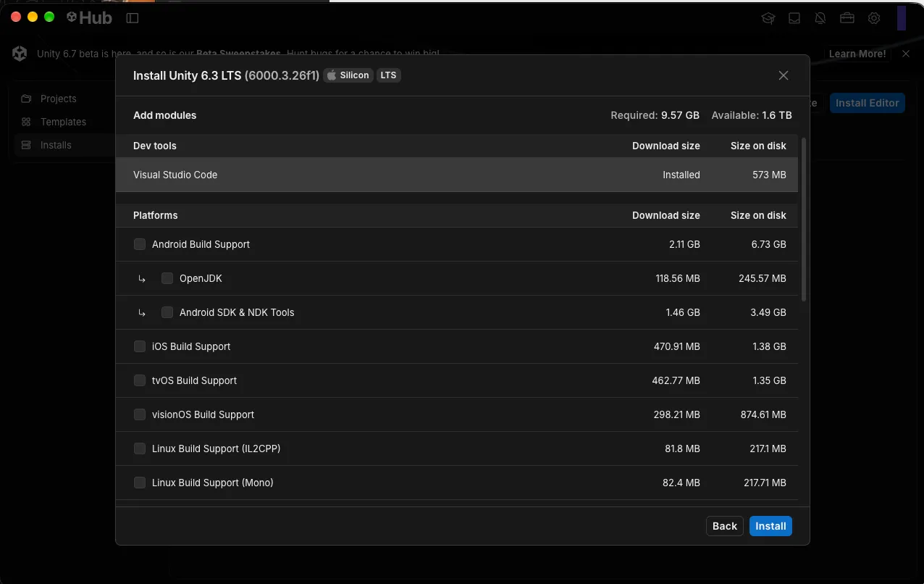Click the Install button
924x584 pixels.
pos(770,526)
